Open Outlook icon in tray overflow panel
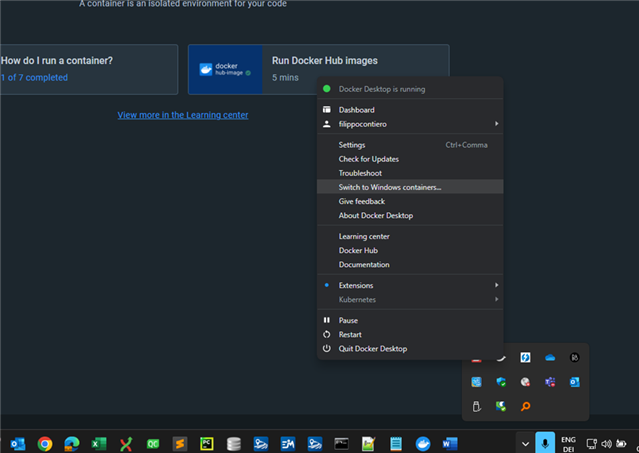 click(x=575, y=382)
